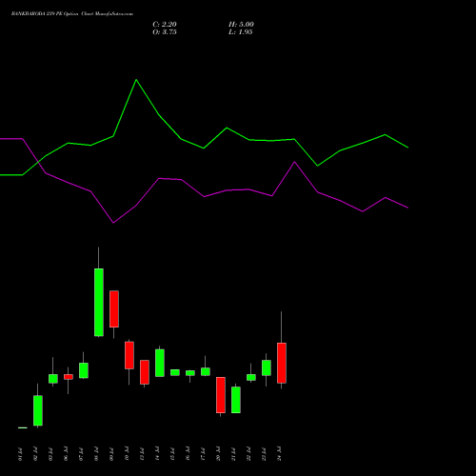Click the 24 Jul date label
The image size is (476, 476).
click(x=279, y=454)
